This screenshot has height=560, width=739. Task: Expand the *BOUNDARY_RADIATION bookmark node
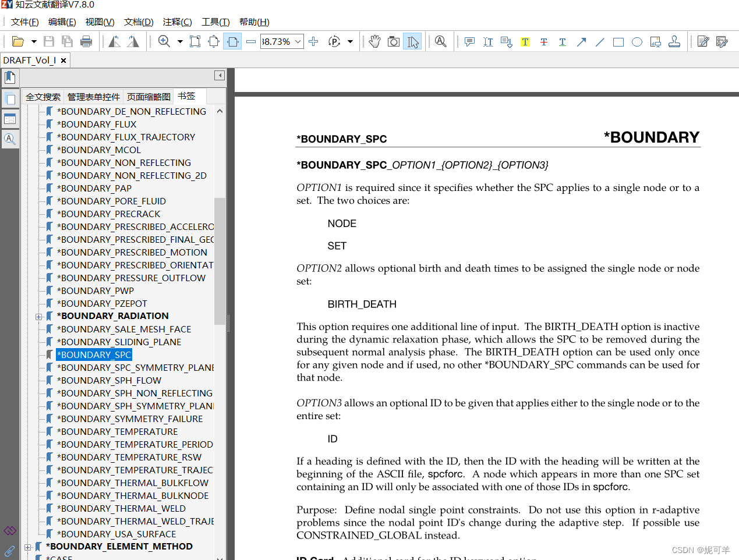38,317
